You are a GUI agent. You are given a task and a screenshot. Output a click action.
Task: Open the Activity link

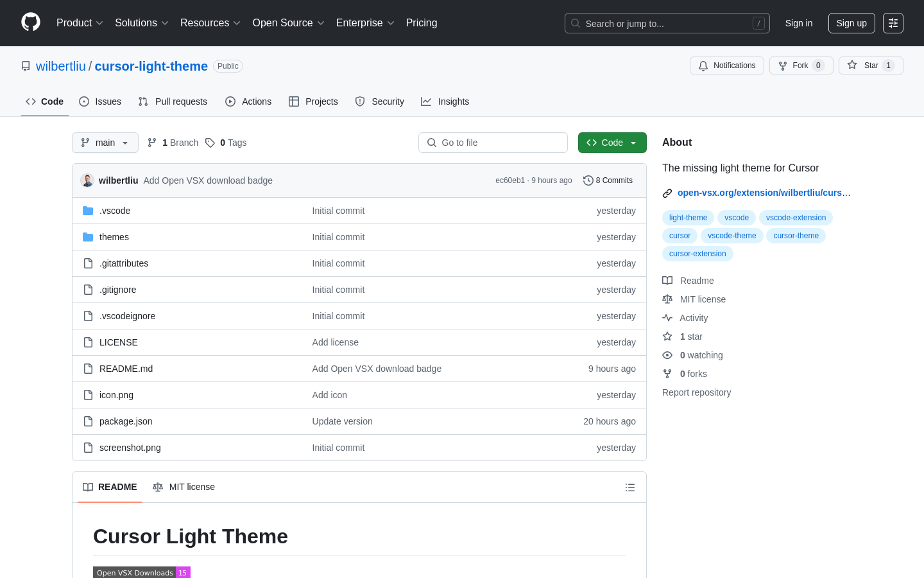click(685, 318)
